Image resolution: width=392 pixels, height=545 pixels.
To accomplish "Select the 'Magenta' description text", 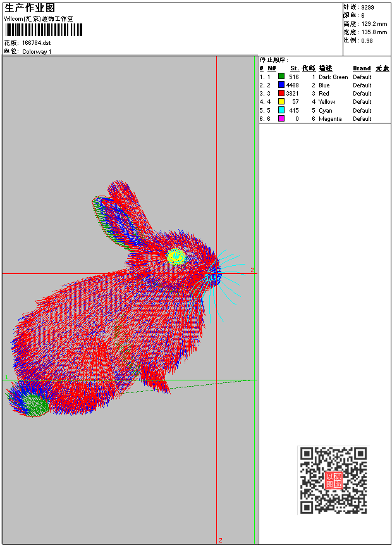I will (x=330, y=119).
